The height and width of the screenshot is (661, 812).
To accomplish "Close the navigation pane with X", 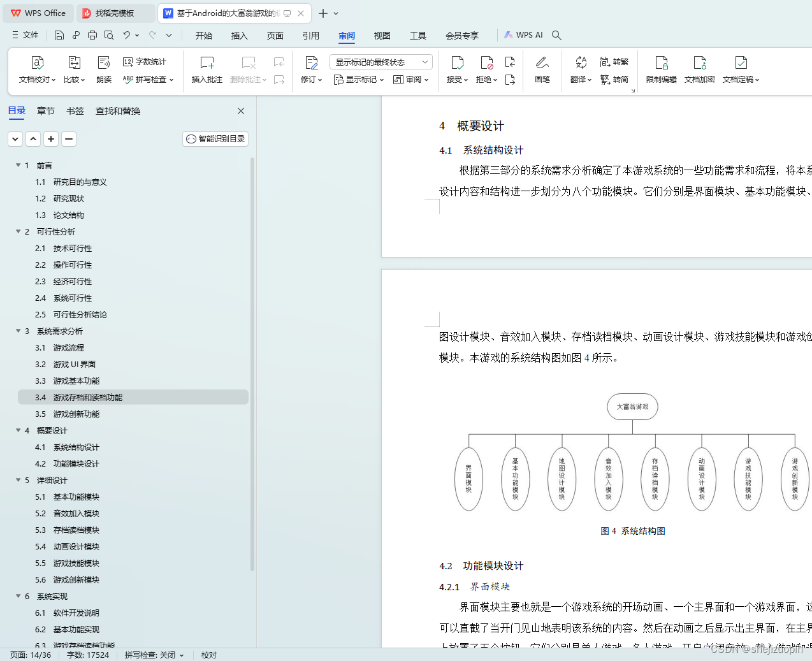I will (241, 111).
